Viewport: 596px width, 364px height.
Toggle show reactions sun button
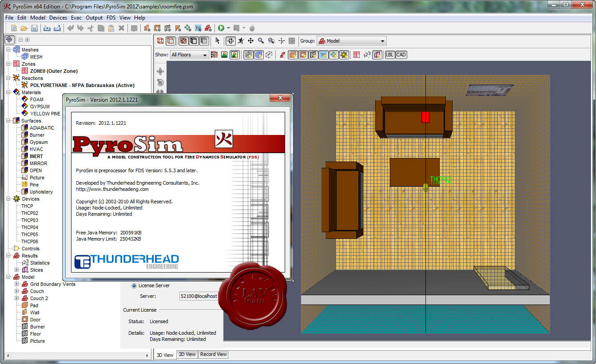click(x=344, y=55)
